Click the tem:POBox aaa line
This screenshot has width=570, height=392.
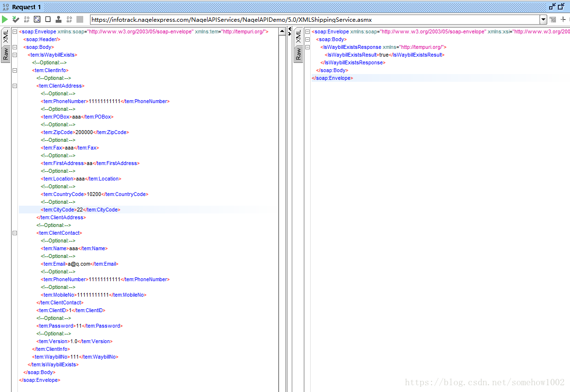coord(77,117)
